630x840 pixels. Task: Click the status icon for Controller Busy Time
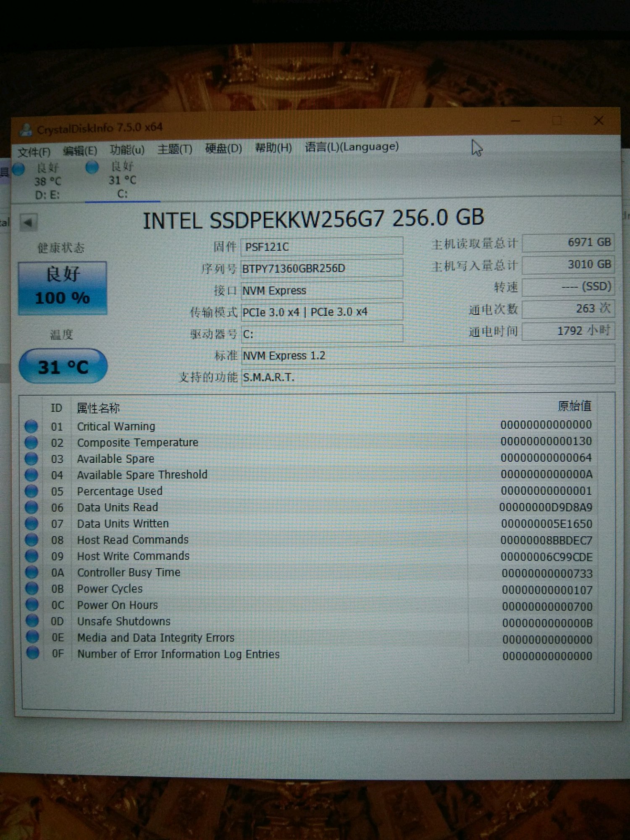tap(31, 572)
